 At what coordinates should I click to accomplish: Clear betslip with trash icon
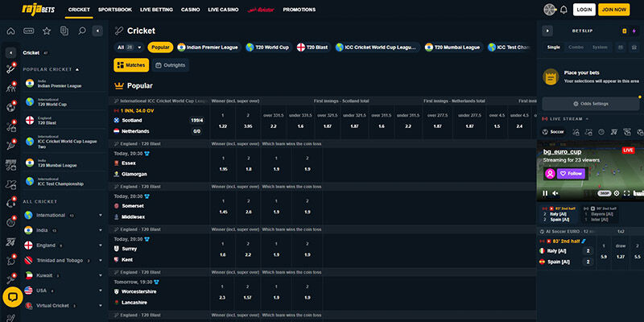(634, 47)
